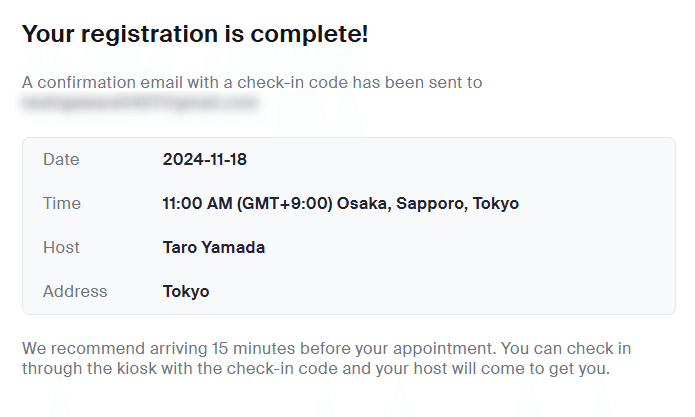
Task: Click the Host label
Action: point(61,247)
